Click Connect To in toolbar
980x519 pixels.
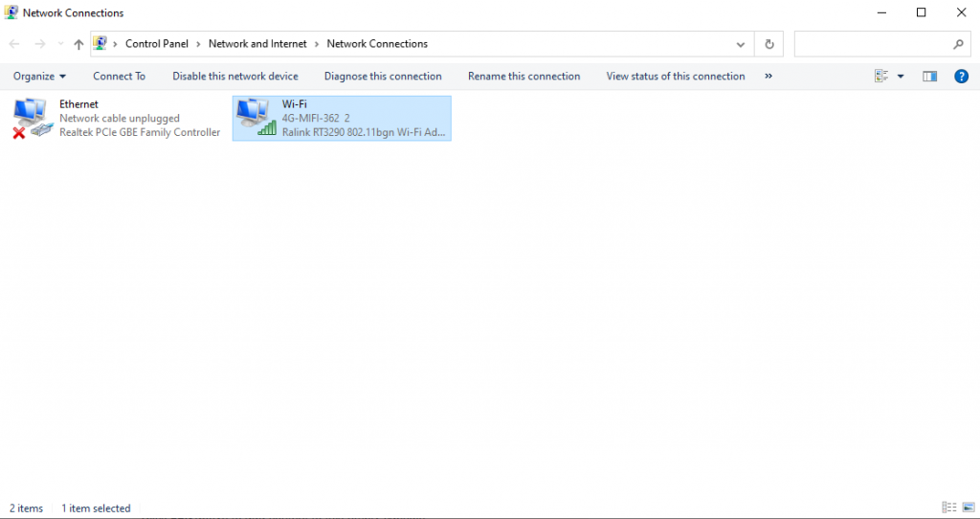click(120, 77)
